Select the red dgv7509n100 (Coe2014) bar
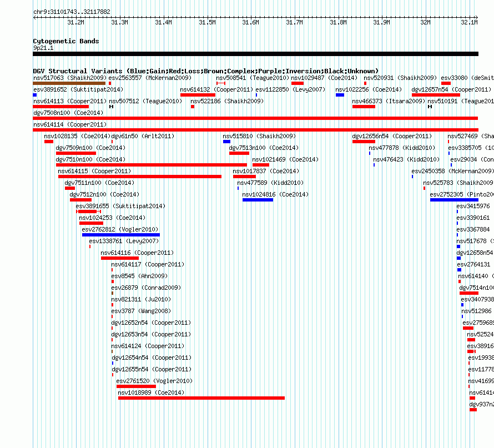Image resolution: width=494 pixels, height=448 pixels. [x=76, y=153]
